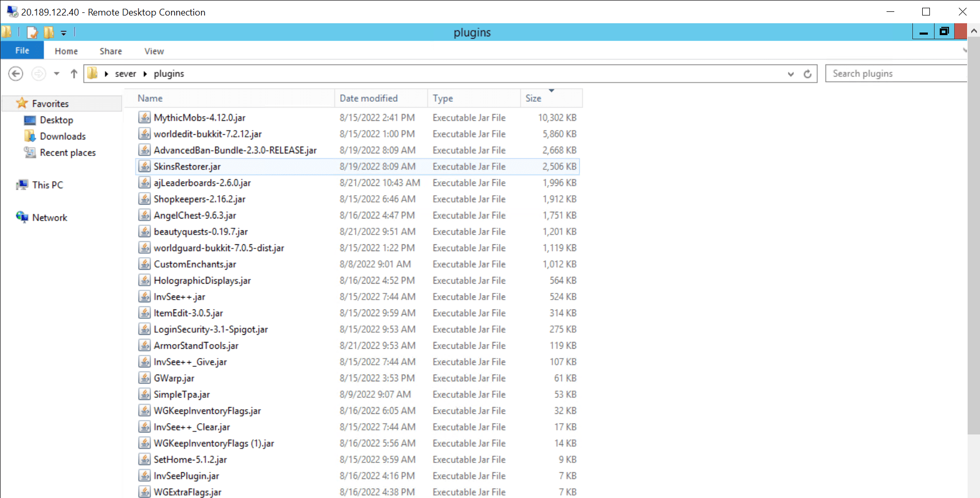This screenshot has height=498, width=980.
Task: Open the Customize Quick Access Toolbar dropdown
Action: click(64, 33)
